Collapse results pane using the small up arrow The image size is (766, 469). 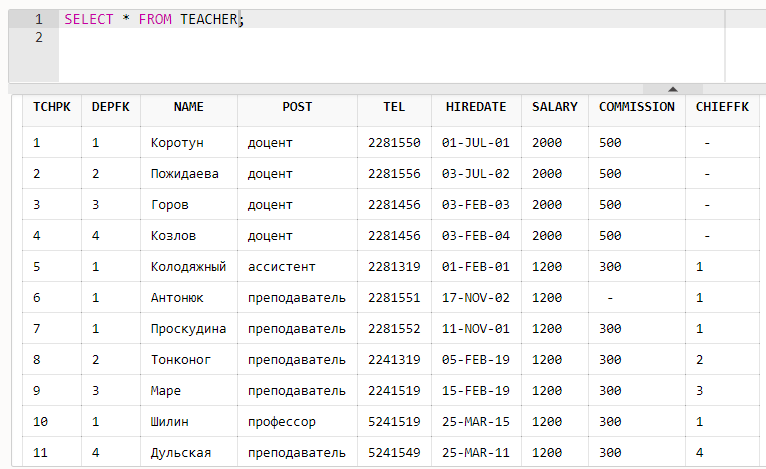tap(673, 89)
